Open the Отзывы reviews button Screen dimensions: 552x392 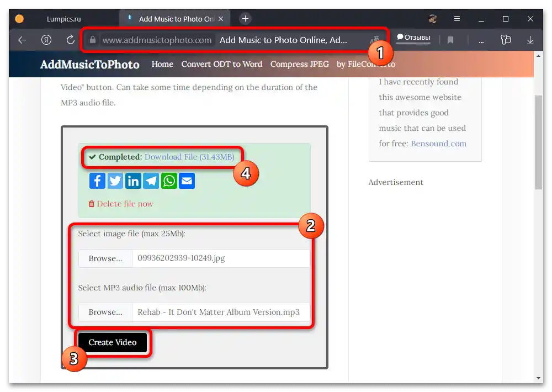(413, 38)
